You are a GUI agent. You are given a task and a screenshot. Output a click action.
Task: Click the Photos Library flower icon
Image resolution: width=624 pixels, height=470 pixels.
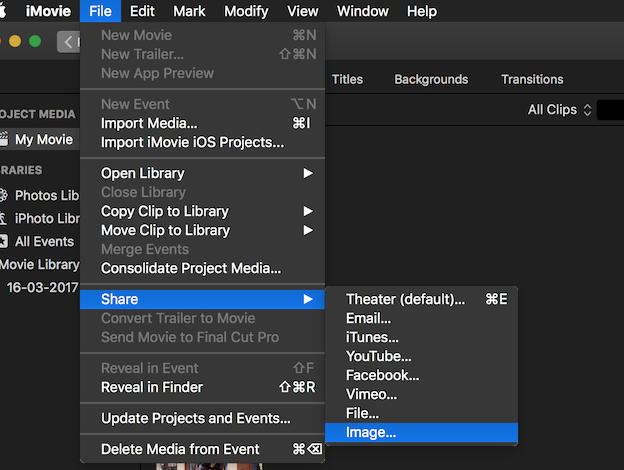pyautogui.click(x=3, y=195)
